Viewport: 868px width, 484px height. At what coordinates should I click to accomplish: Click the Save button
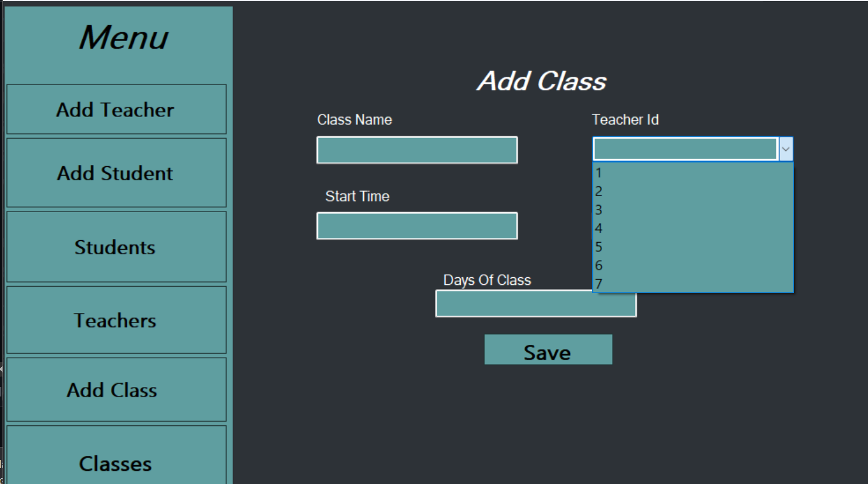[x=547, y=351]
